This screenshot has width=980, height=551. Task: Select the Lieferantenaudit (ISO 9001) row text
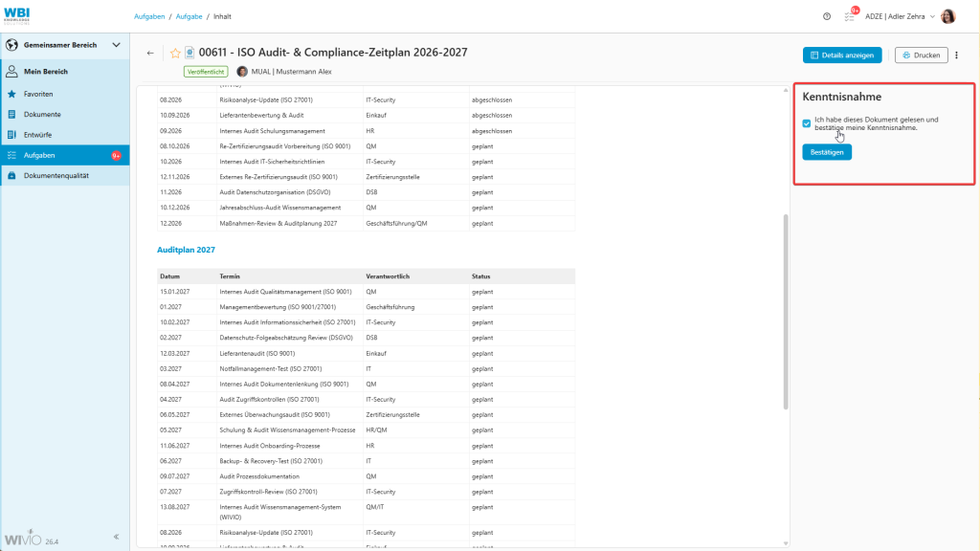(x=256, y=354)
